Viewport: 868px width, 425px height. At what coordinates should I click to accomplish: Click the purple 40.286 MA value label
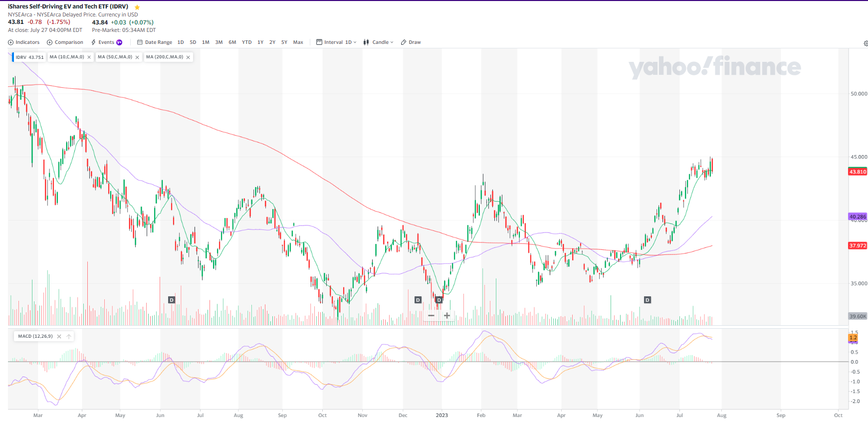tap(858, 216)
